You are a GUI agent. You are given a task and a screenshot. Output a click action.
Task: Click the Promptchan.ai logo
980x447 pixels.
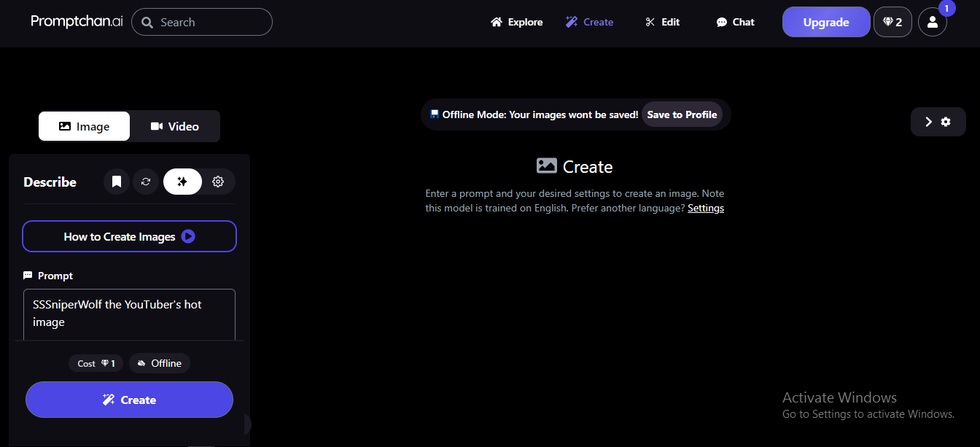click(x=77, y=22)
